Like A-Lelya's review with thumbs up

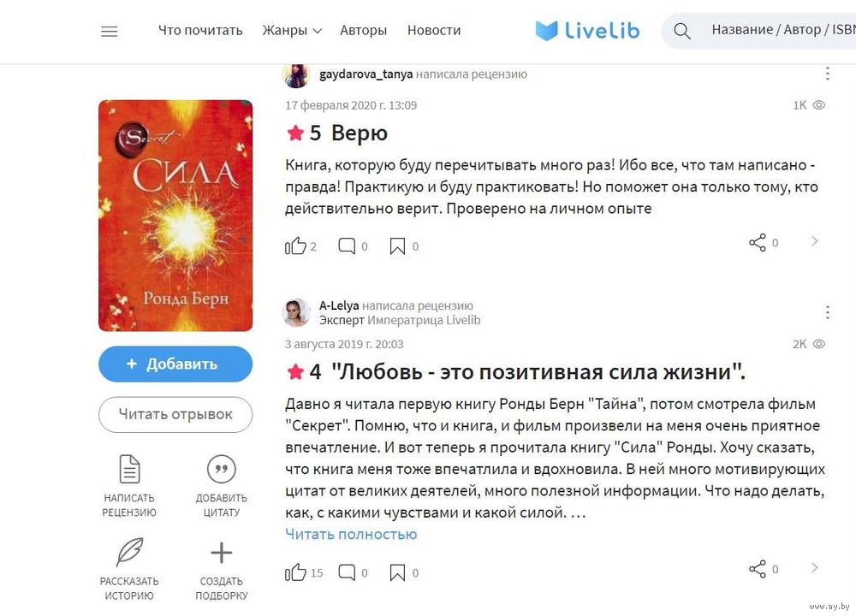pos(295,572)
